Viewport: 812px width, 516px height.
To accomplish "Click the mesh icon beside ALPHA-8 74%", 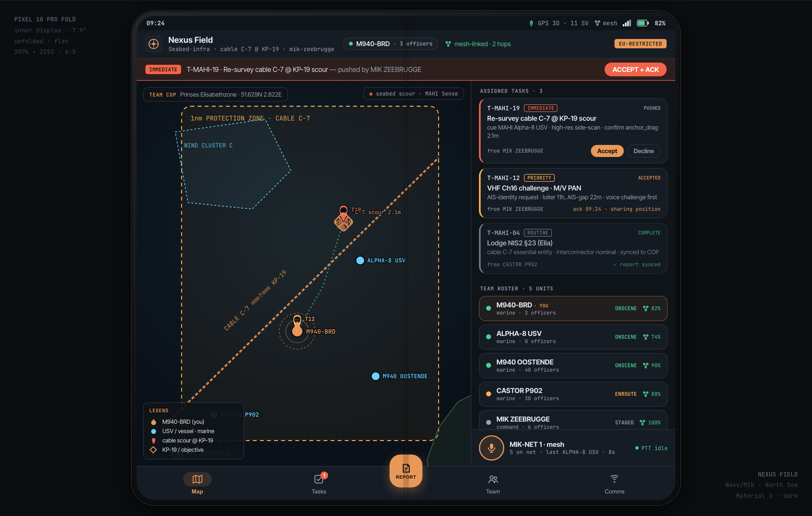I will coord(645,337).
